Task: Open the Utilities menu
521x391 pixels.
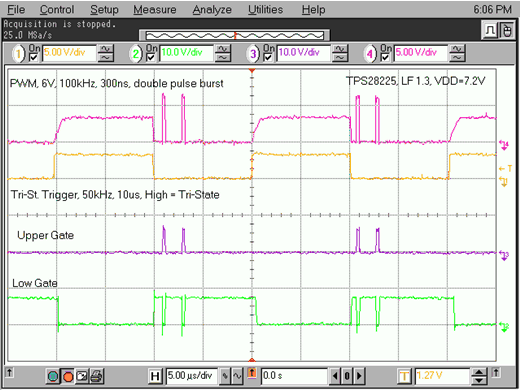Action: point(265,9)
